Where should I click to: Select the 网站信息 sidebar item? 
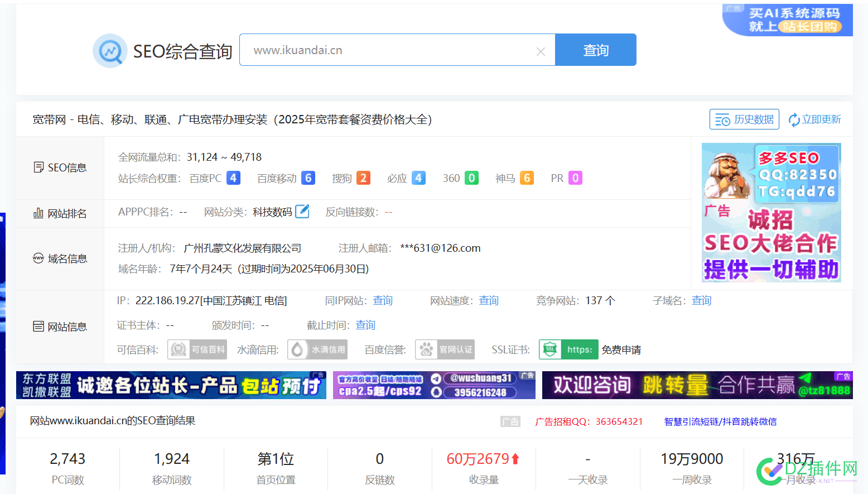pyautogui.click(x=60, y=327)
